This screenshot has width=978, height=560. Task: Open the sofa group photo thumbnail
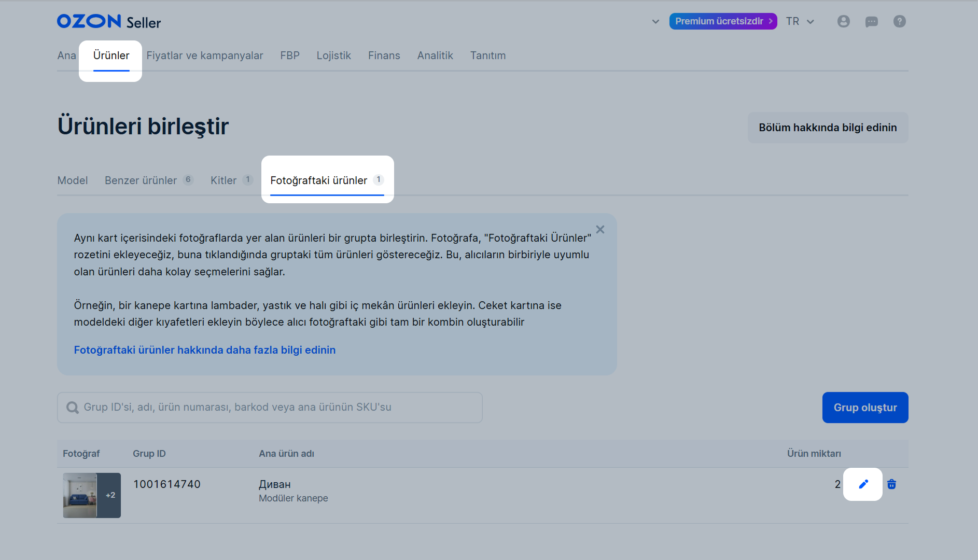pyautogui.click(x=92, y=495)
